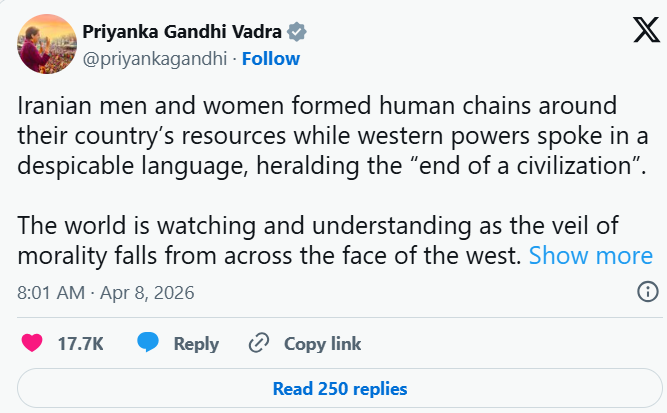Follow the @priyankagandhi account
Viewport: 667px width, 413px height.
(271, 58)
